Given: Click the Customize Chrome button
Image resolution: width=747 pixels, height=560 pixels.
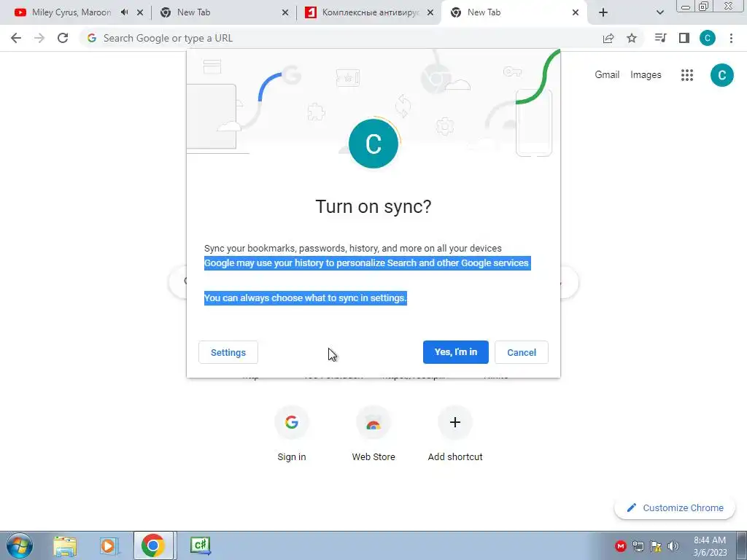Looking at the screenshot, I should click(x=675, y=507).
